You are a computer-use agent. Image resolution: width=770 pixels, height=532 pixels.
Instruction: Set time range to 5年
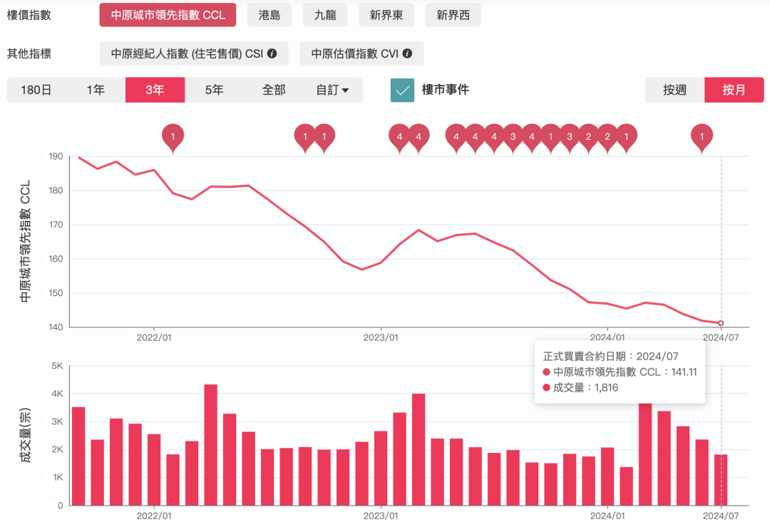pos(214,90)
